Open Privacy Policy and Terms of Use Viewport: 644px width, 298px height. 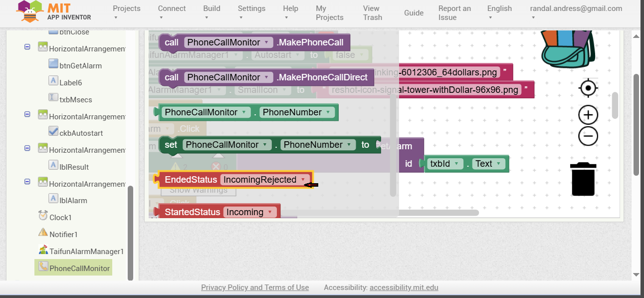[255, 288]
